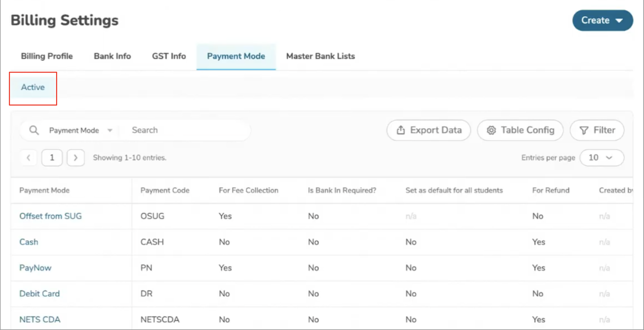Image resolution: width=644 pixels, height=330 pixels.
Task: Click into the Search text field
Action: 187,130
